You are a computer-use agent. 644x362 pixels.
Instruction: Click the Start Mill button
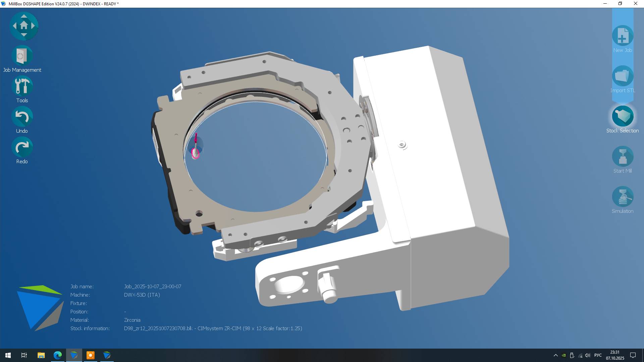623,157
